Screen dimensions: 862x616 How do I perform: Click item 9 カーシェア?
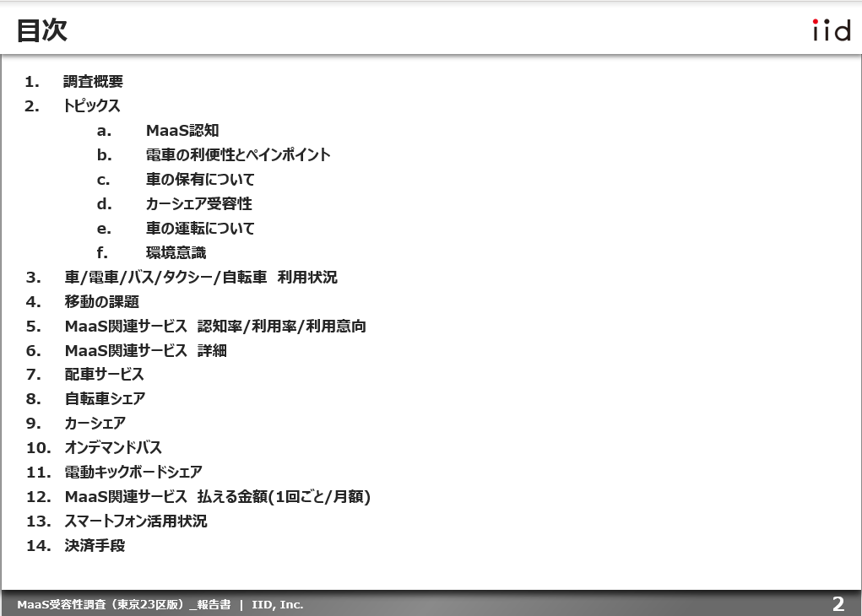[x=95, y=423]
